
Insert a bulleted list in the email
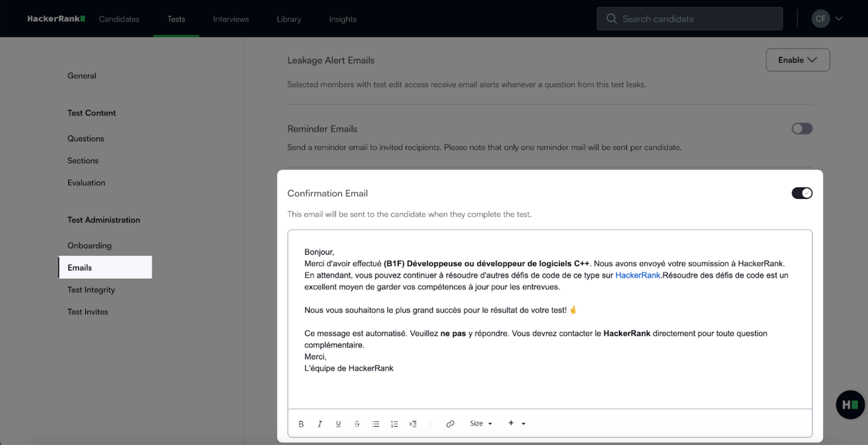coord(375,424)
